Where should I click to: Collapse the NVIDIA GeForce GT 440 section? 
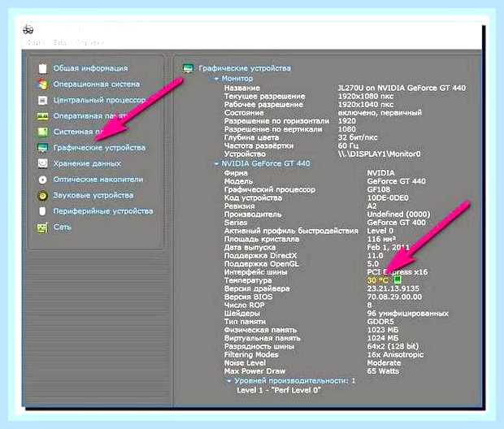216,164
